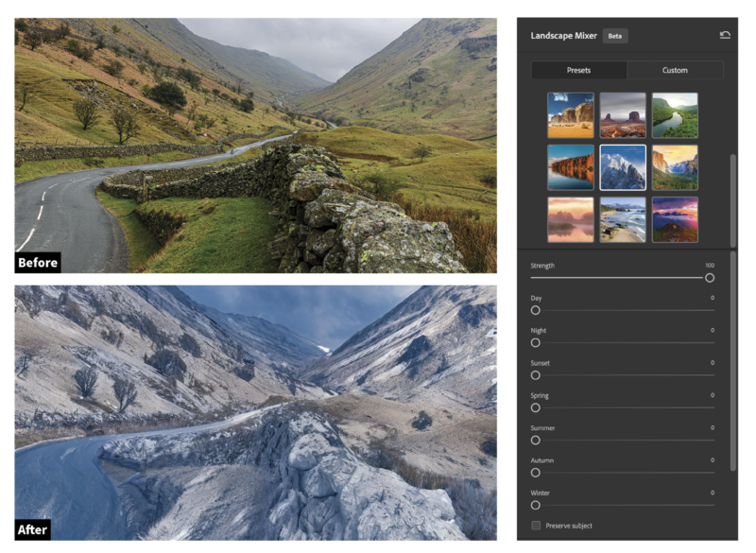The width and height of the screenshot is (756, 553).
Task: Select the green river valley preset thumbnail
Action: coord(675,115)
